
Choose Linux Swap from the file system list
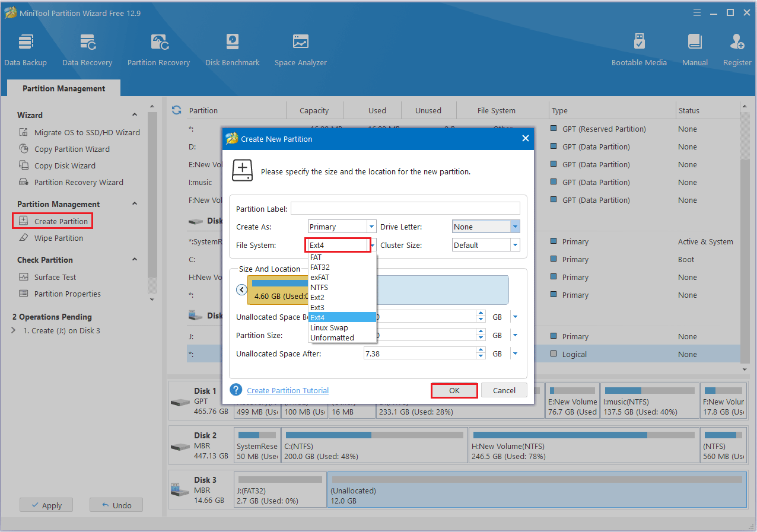point(342,328)
